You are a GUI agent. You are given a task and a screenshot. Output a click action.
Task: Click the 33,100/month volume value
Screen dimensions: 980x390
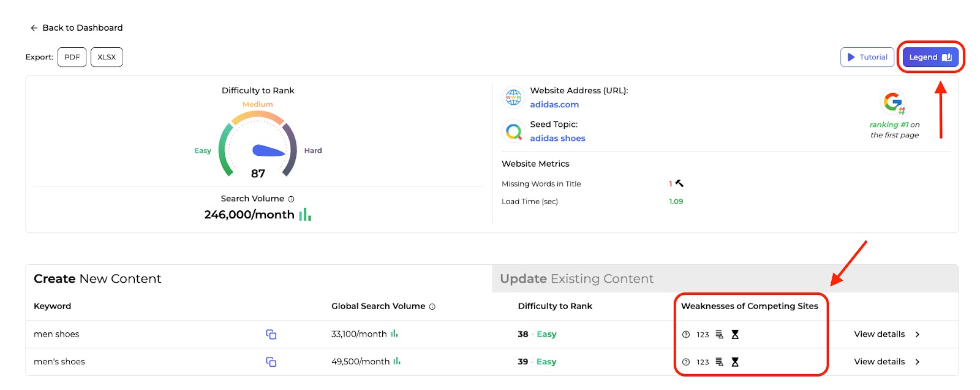coord(359,334)
